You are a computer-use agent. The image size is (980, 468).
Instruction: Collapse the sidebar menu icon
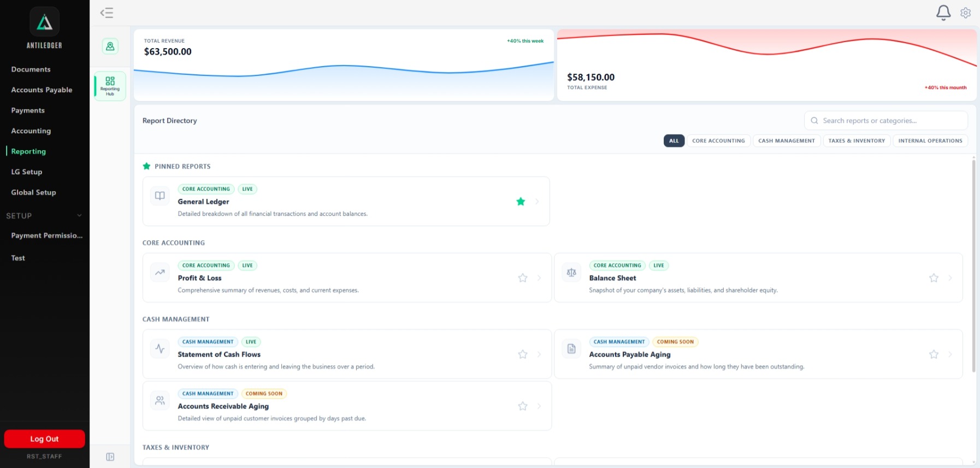[107, 13]
